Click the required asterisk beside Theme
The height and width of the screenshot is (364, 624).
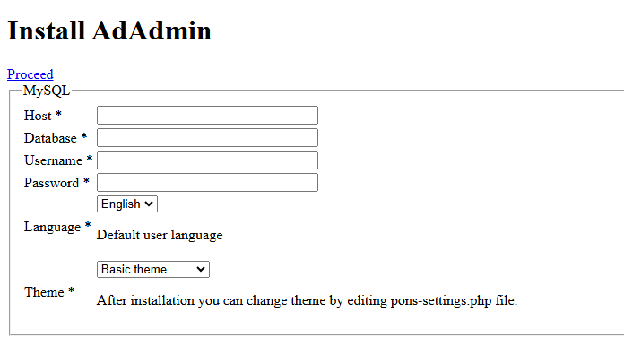tap(71, 291)
